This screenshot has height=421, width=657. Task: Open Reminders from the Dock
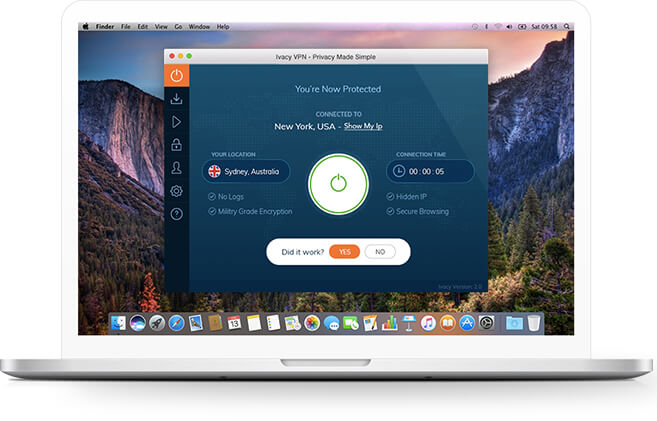pyautogui.click(x=273, y=323)
